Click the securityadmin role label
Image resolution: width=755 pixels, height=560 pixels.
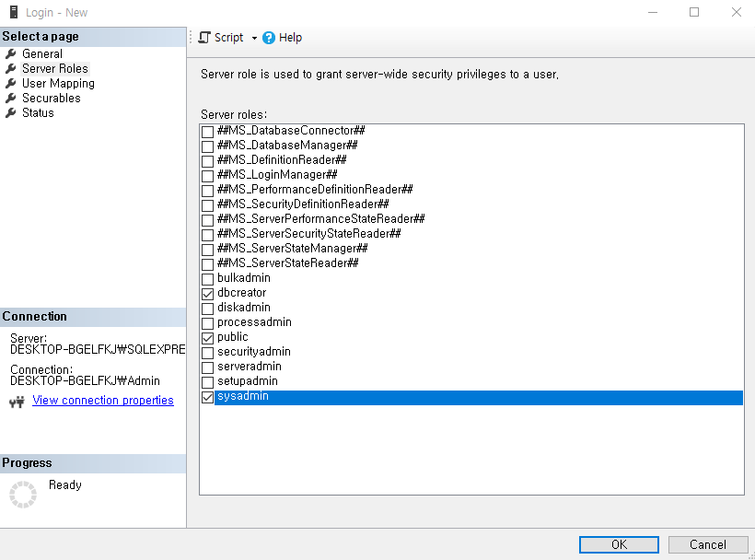(x=254, y=352)
